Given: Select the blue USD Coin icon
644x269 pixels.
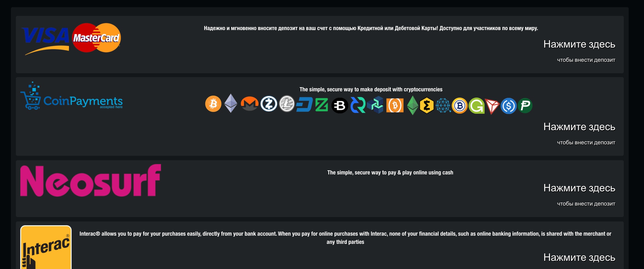Looking at the screenshot, I should (508, 106).
